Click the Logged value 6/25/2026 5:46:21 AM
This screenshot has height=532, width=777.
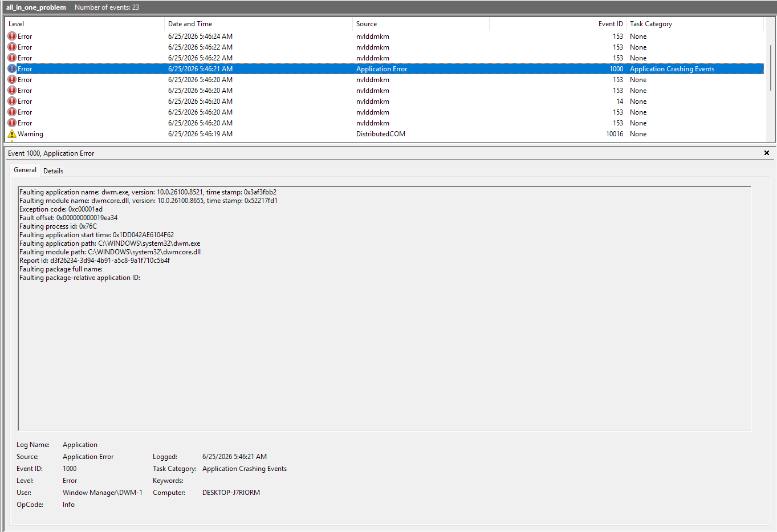click(234, 457)
